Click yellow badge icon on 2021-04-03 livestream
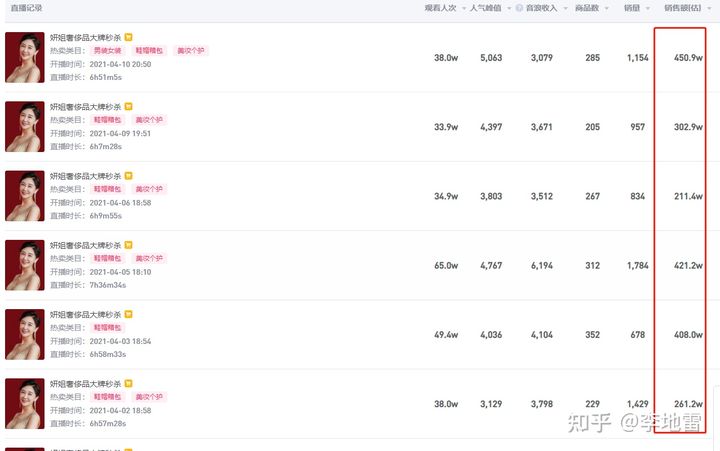Viewport: 720px width, 451px height. [x=128, y=314]
